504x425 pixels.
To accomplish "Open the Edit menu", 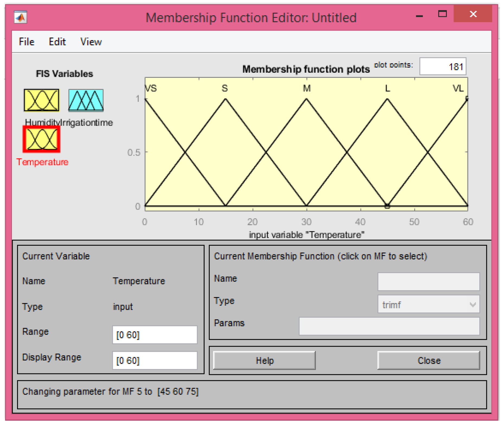I will (x=57, y=42).
